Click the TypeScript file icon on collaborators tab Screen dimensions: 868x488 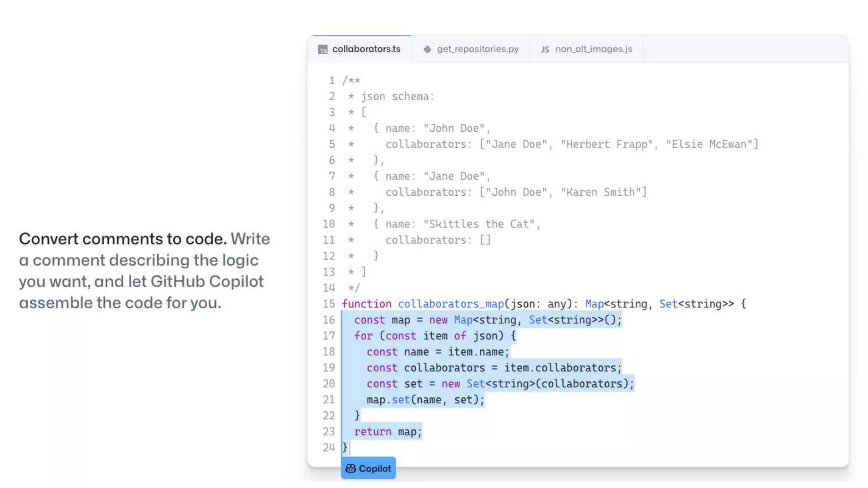pos(323,50)
